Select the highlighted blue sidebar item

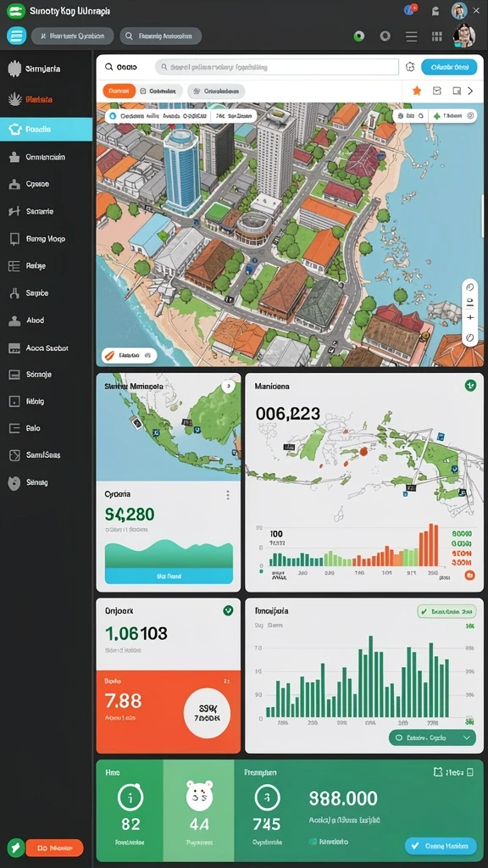coord(46,129)
